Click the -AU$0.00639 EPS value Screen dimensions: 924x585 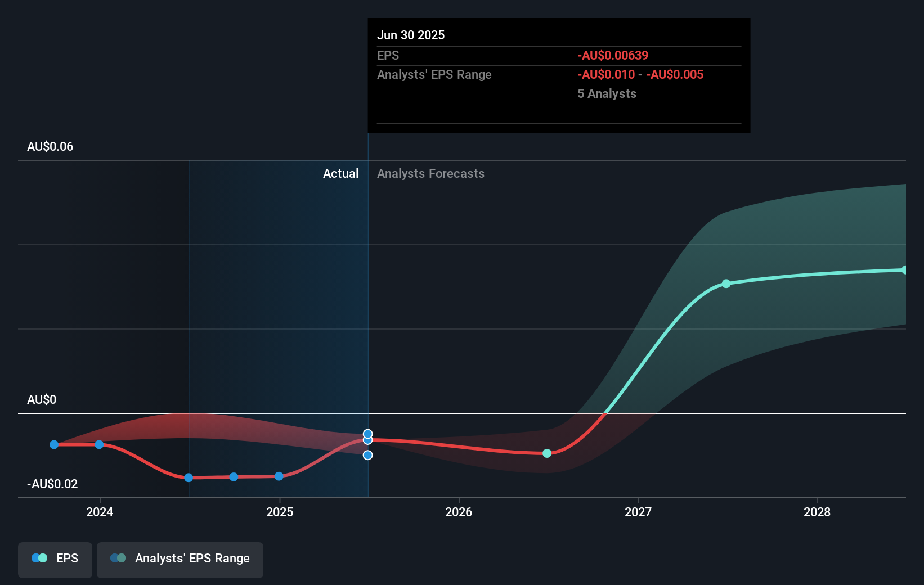pos(613,55)
